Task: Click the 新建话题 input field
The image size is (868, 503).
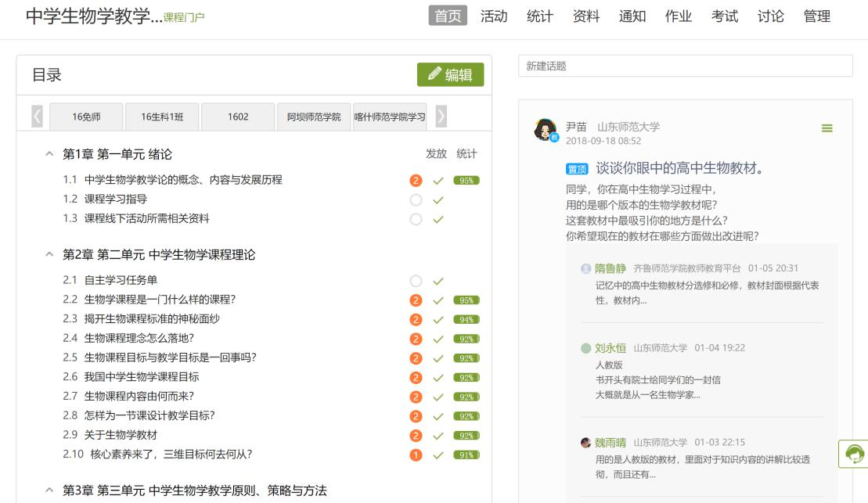Action: click(x=685, y=66)
